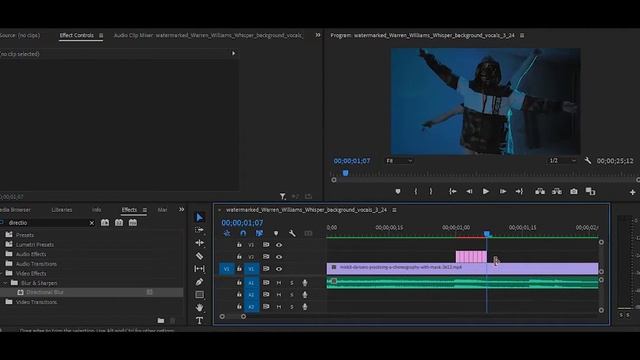640x360 pixels.
Task: Open the Program monitor button editor plus
Action: click(x=632, y=192)
